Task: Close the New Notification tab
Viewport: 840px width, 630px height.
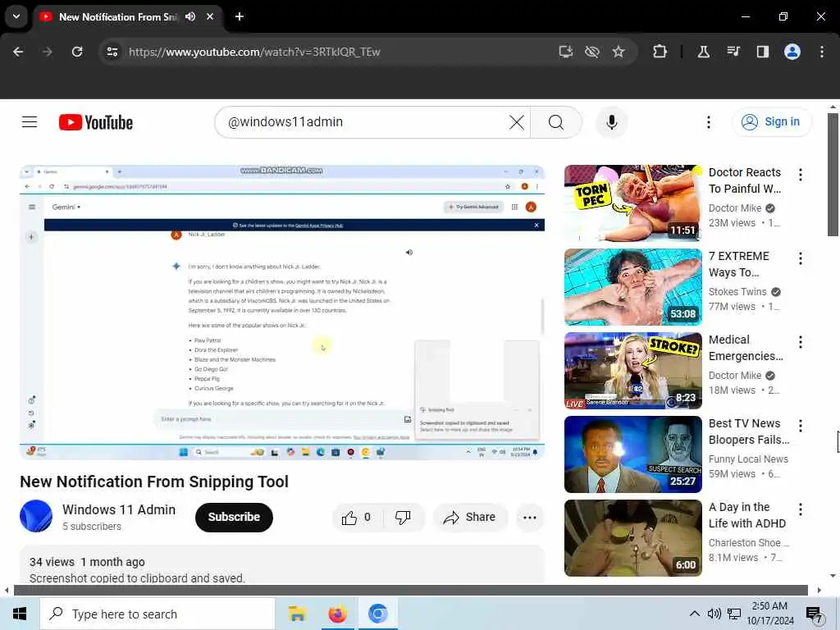Action: [210, 16]
